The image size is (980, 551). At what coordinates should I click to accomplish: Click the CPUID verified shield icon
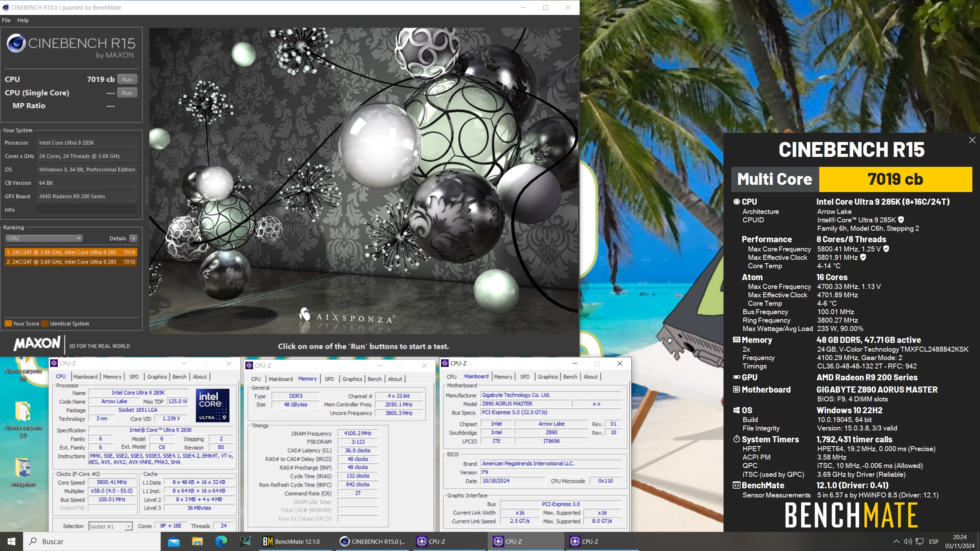(x=901, y=220)
